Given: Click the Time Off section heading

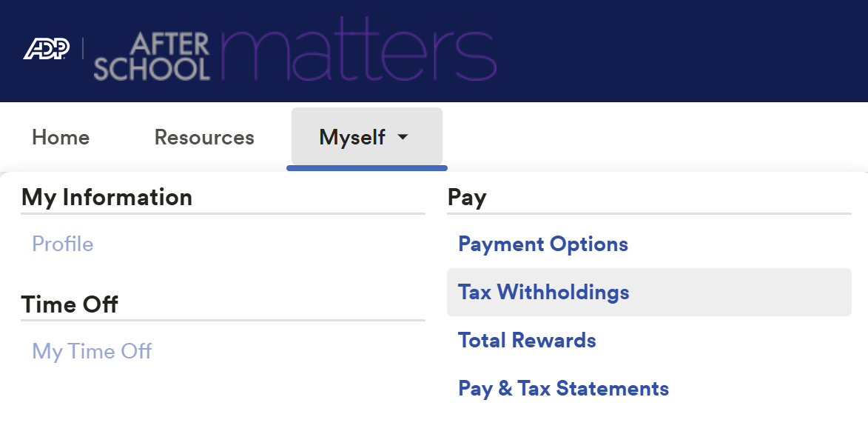Looking at the screenshot, I should [x=70, y=304].
